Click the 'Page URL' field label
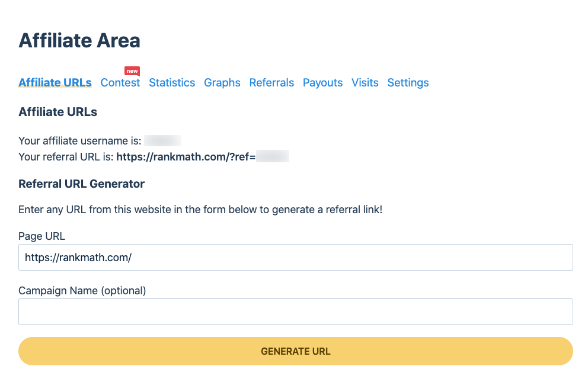The width and height of the screenshot is (588, 392). (x=41, y=236)
